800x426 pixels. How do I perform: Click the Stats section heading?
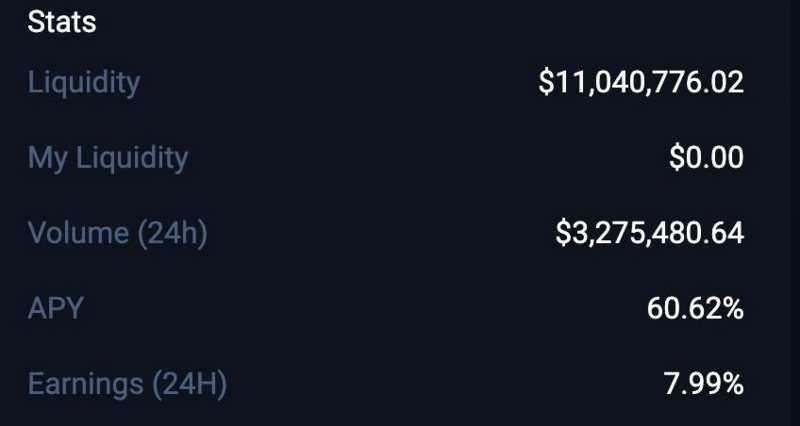click(62, 22)
